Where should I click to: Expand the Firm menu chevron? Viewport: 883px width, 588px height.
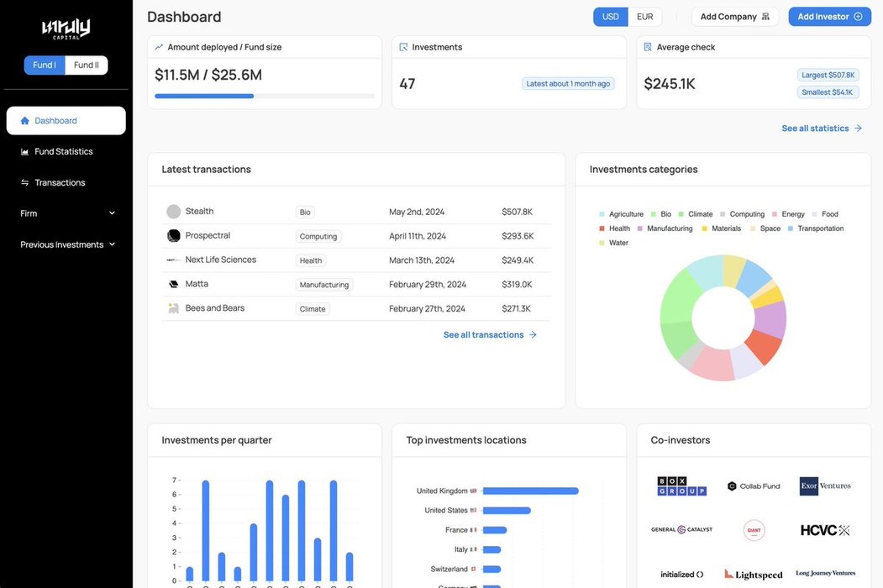point(112,213)
